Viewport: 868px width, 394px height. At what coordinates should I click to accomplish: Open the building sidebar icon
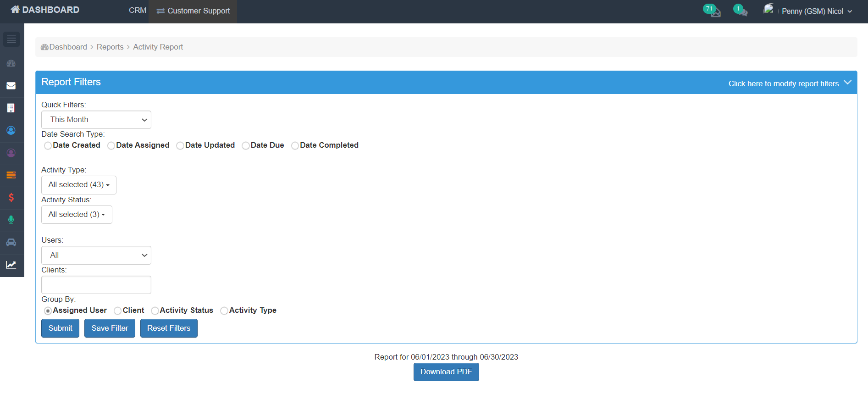(11, 108)
